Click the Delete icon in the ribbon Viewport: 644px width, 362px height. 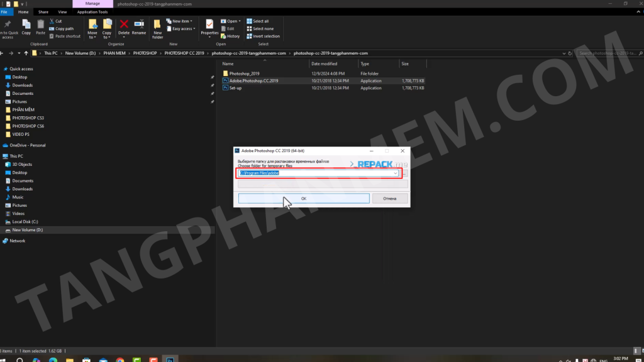124,26
